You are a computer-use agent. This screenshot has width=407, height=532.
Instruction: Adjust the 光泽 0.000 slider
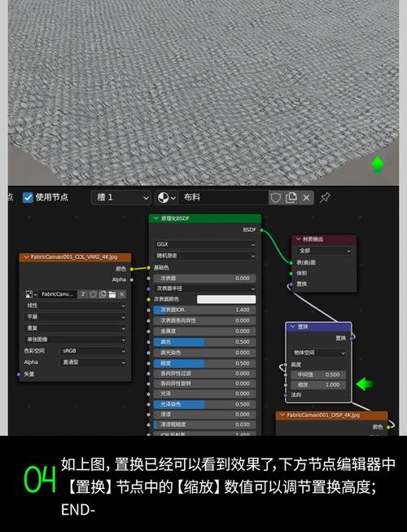(x=204, y=394)
